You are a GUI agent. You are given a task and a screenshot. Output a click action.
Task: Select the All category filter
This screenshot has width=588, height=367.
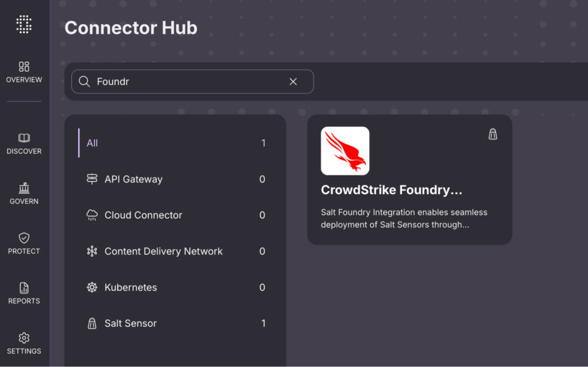(92, 143)
